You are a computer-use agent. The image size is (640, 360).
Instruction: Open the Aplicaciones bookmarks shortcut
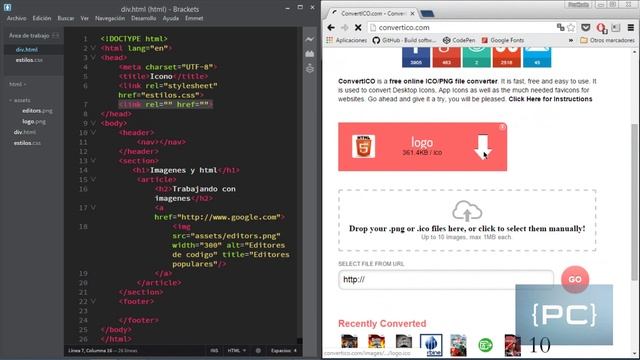click(347, 40)
